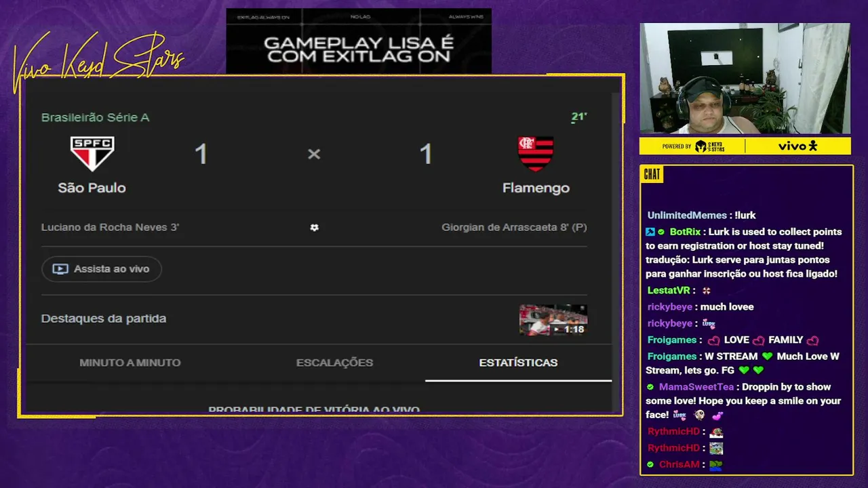Open the Assista ao vivo button

[x=101, y=269]
